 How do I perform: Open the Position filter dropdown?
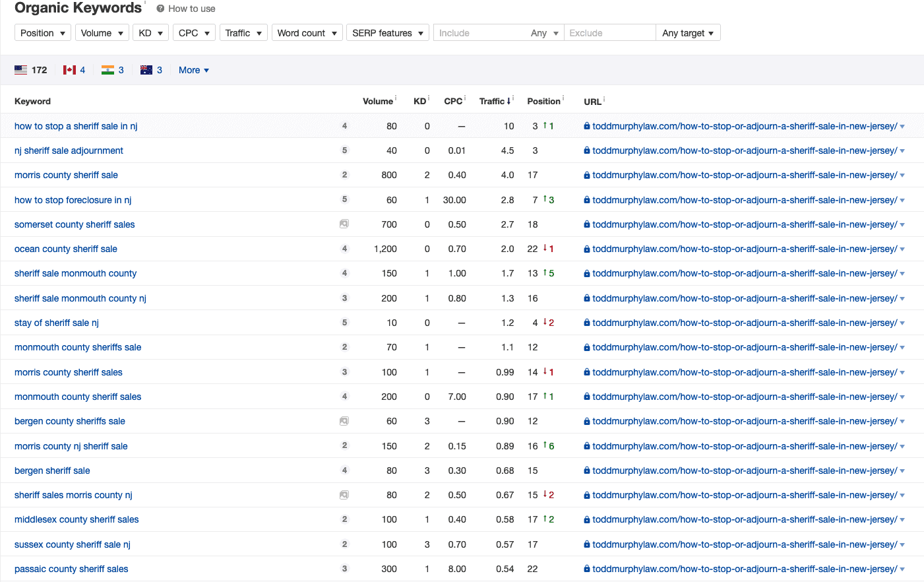click(42, 33)
